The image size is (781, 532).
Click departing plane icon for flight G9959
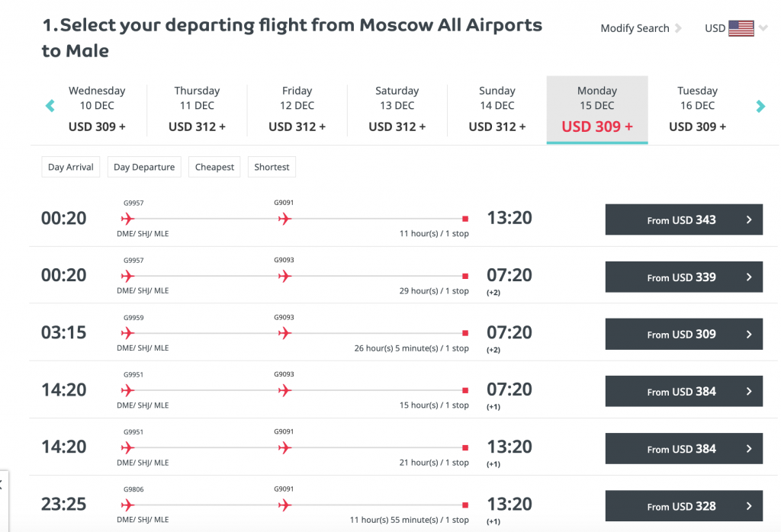(128, 333)
